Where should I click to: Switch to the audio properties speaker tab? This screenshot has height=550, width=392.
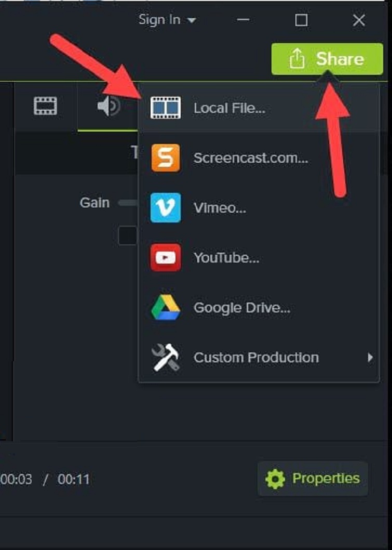tap(109, 106)
